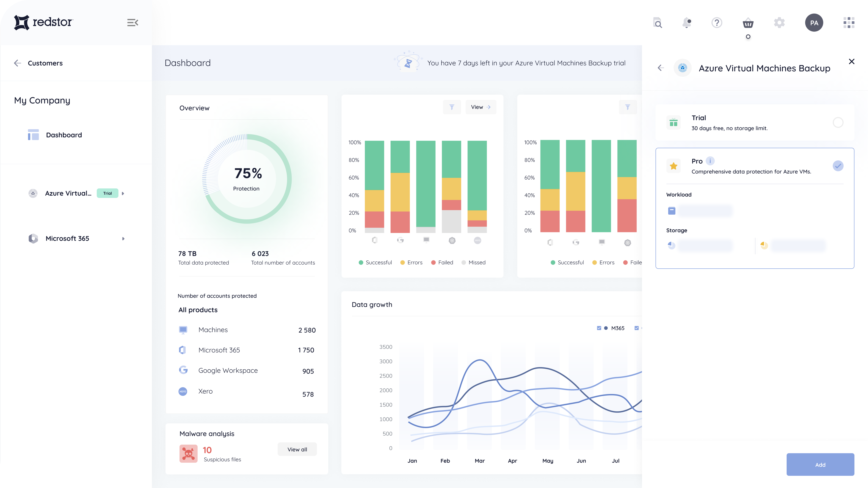
Task: Click the Machines row showing 2 580
Action: point(247,330)
